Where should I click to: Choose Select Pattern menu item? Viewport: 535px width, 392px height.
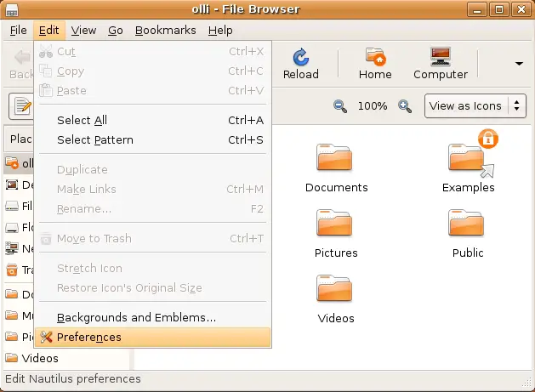94,140
